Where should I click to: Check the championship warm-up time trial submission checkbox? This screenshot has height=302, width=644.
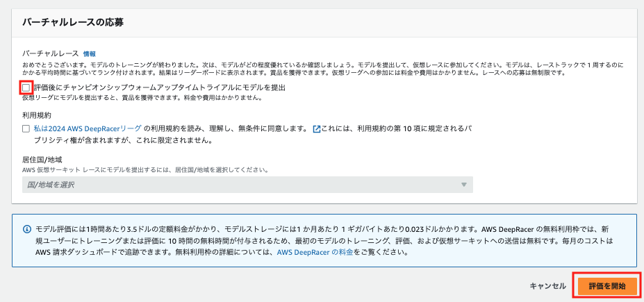tap(26, 87)
